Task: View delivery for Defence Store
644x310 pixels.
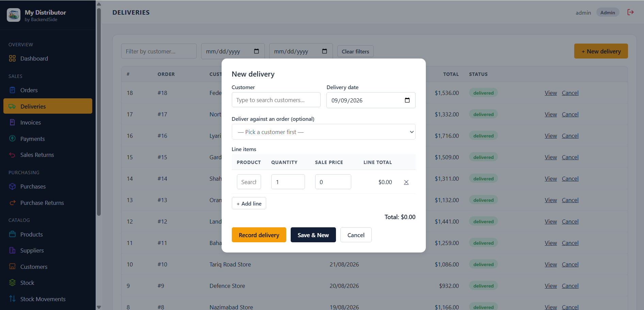Action: pyautogui.click(x=551, y=286)
